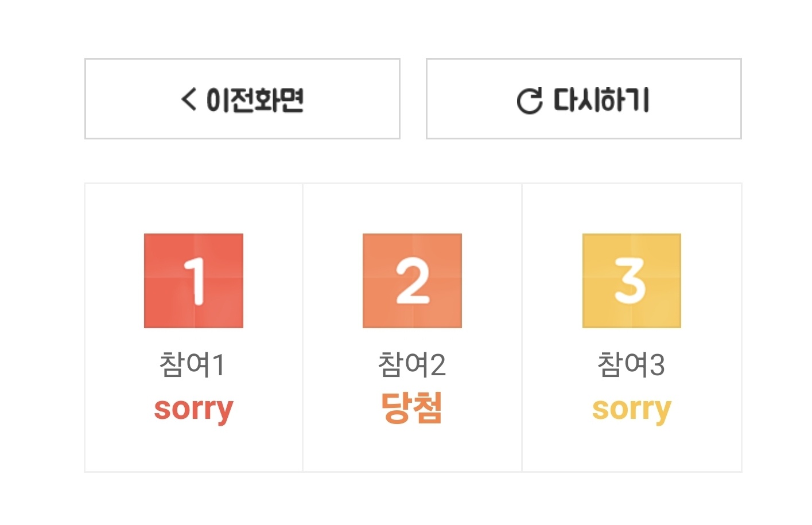Tap the white digit 3 on yellow square
The height and width of the screenshot is (525, 812).
point(630,281)
